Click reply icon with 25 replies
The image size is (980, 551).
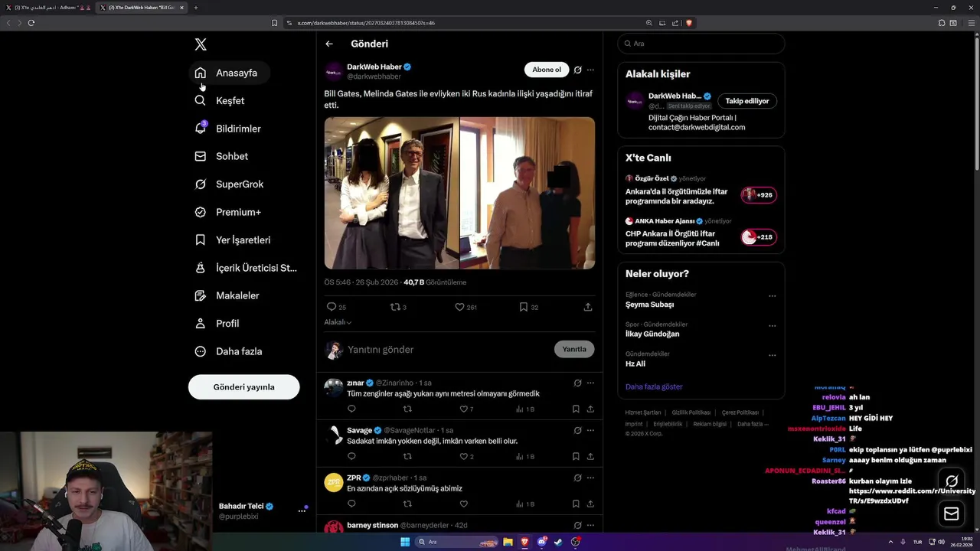pyautogui.click(x=336, y=307)
